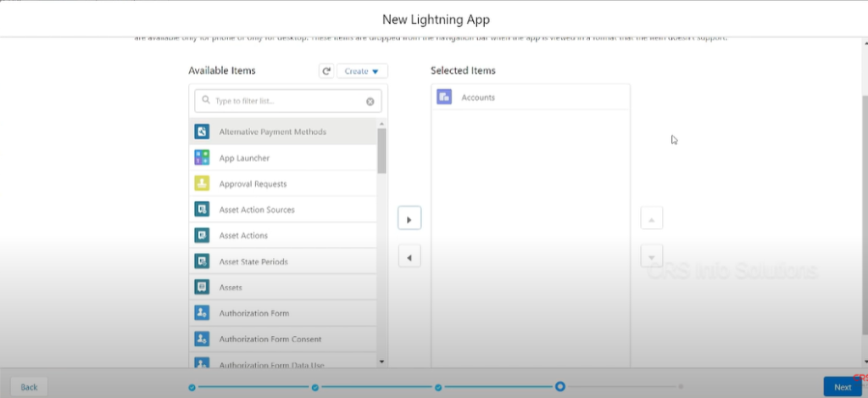Select the Authorization Form label
Viewport: 868px width, 398px height.
click(254, 313)
